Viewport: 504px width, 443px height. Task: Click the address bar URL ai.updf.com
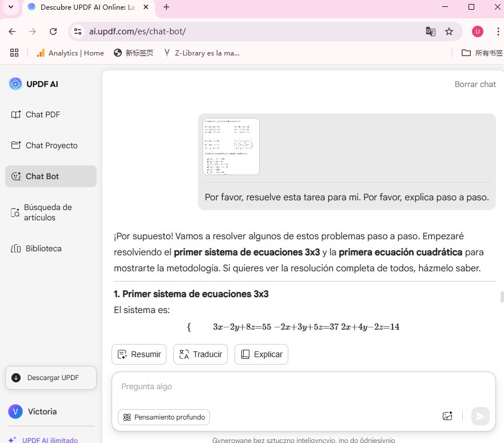click(137, 31)
